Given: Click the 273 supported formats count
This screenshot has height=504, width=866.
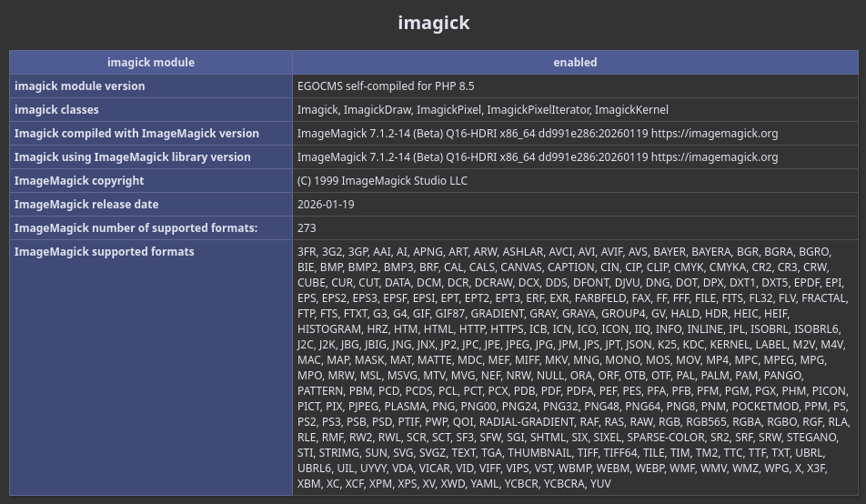Looking at the screenshot, I should pyautogui.click(x=307, y=228).
